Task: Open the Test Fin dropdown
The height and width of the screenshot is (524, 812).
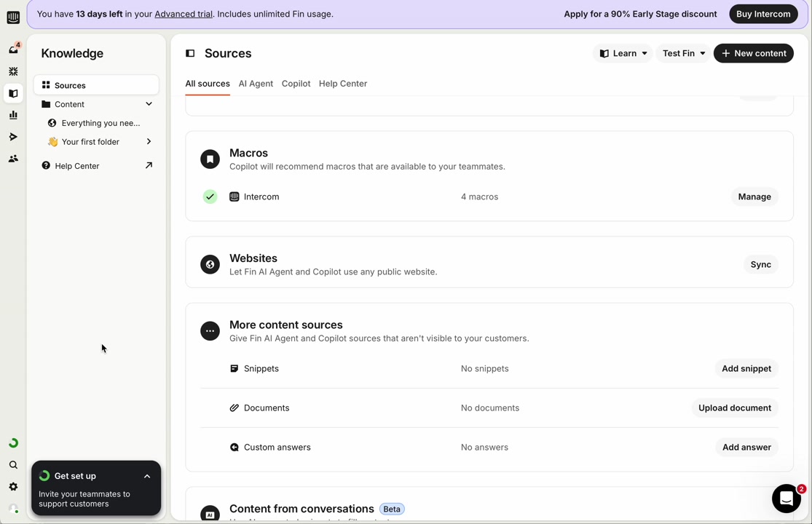Action: (683, 53)
